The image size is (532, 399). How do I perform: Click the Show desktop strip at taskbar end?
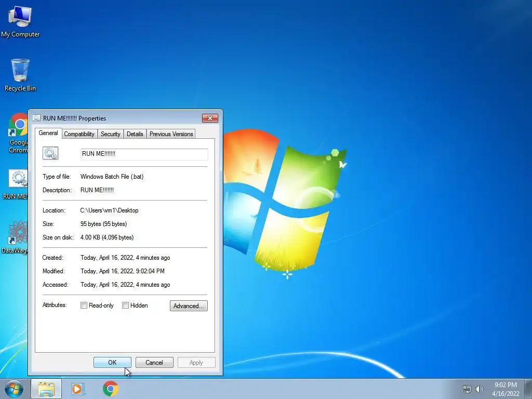coord(528,389)
